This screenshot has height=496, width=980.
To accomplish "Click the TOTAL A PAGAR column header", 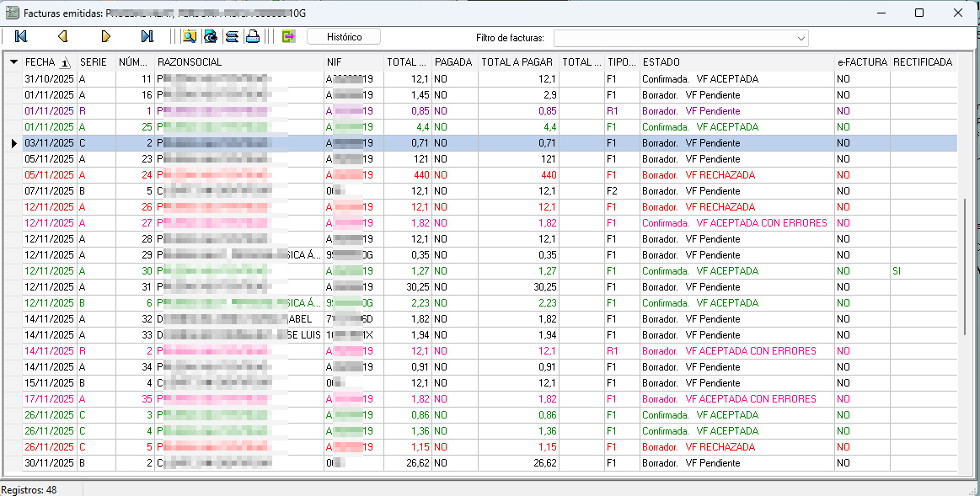I will (x=517, y=62).
